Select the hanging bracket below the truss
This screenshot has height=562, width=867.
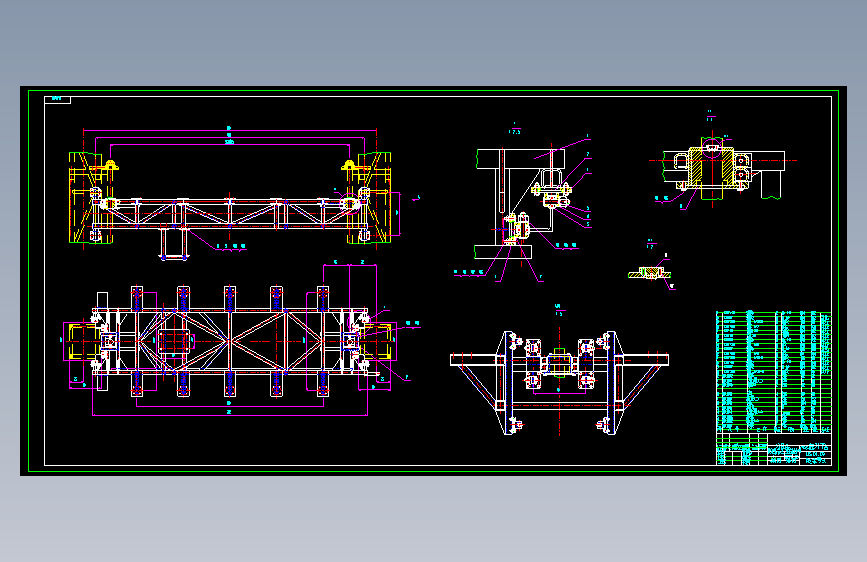pos(174,243)
